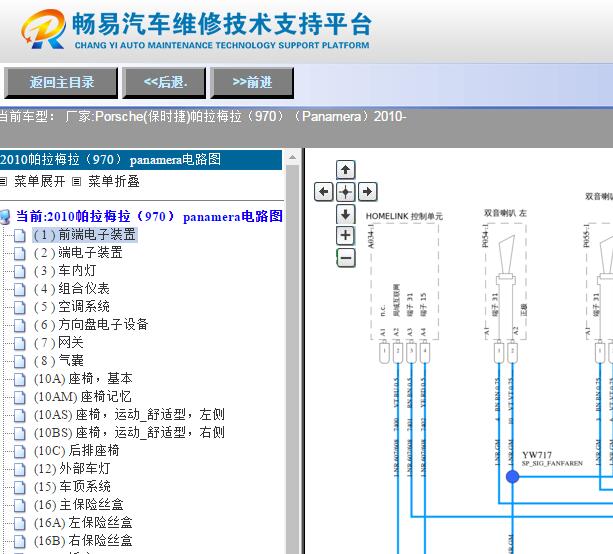Screen dimensions: 613x554
Task: Pan the diagram down with the arrow icon
Action: coord(346,214)
